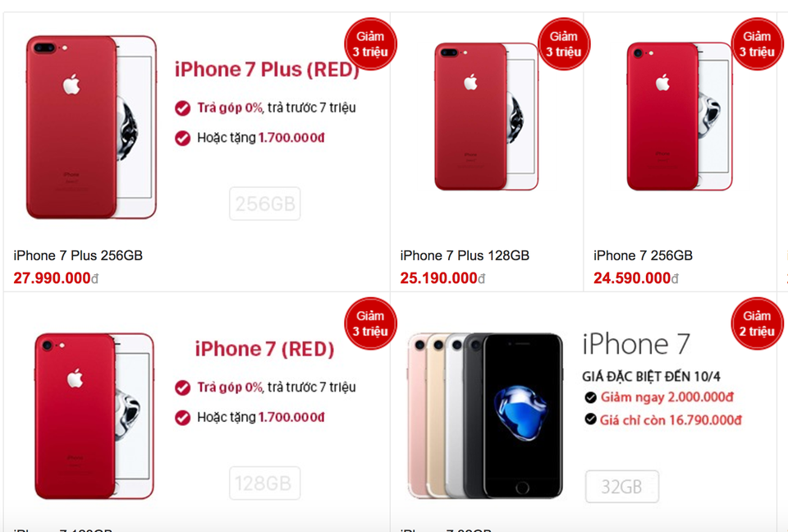The height and width of the screenshot is (532, 788).
Task: Click the discount badge on iPhone 7 (RED) 128GB
Action: [x=370, y=323]
